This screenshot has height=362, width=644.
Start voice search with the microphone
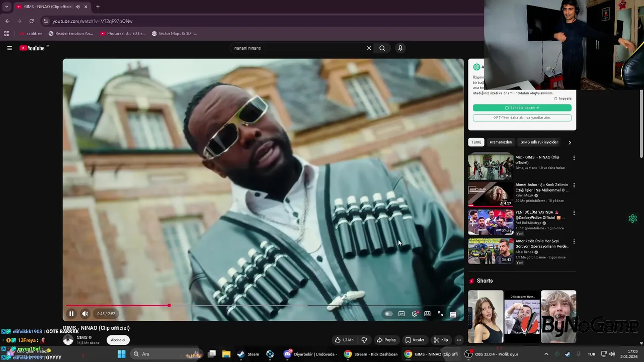click(x=400, y=48)
